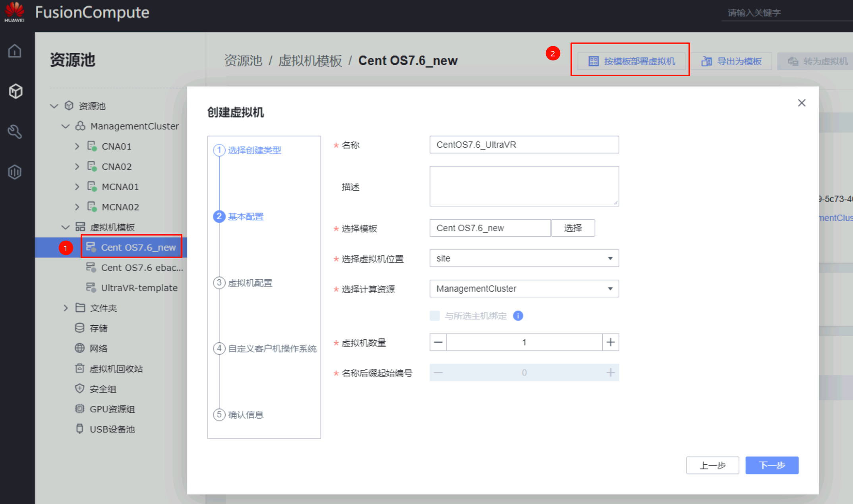Click the info icon beside host binding
Viewport: 853px width, 504px height.
coord(518,316)
